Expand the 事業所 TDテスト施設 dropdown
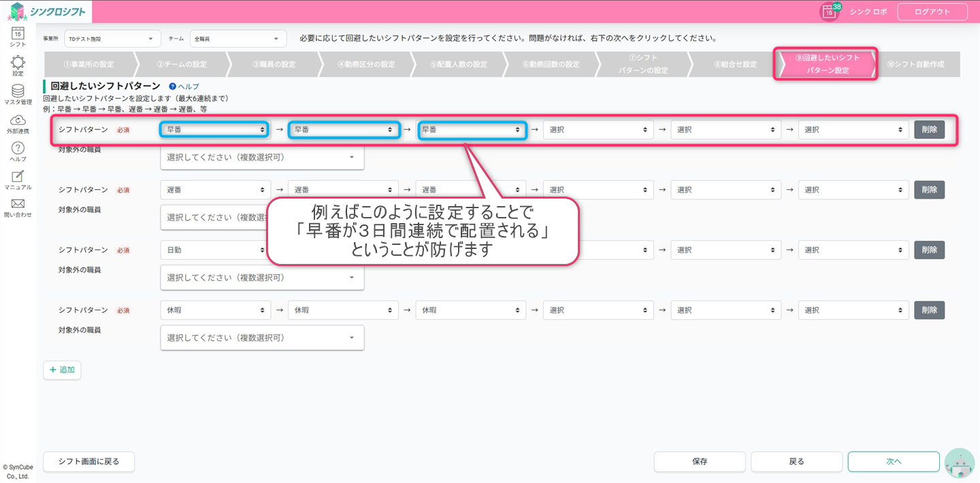 (112, 39)
